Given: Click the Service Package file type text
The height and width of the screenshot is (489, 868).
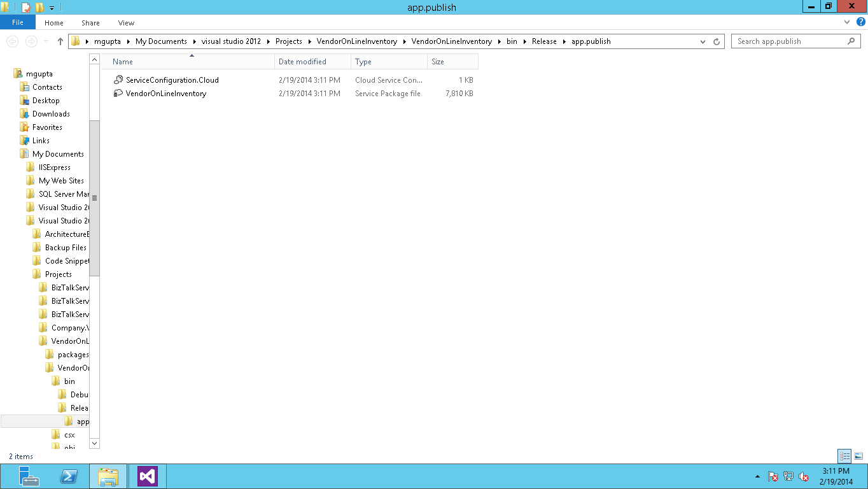Looking at the screenshot, I should pyautogui.click(x=388, y=94).
